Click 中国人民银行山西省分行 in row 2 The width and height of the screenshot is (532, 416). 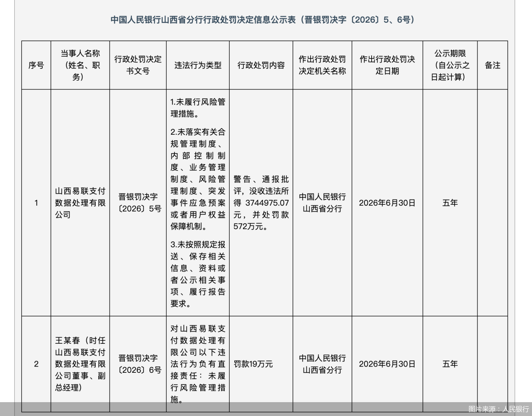[x=322, y=364]
